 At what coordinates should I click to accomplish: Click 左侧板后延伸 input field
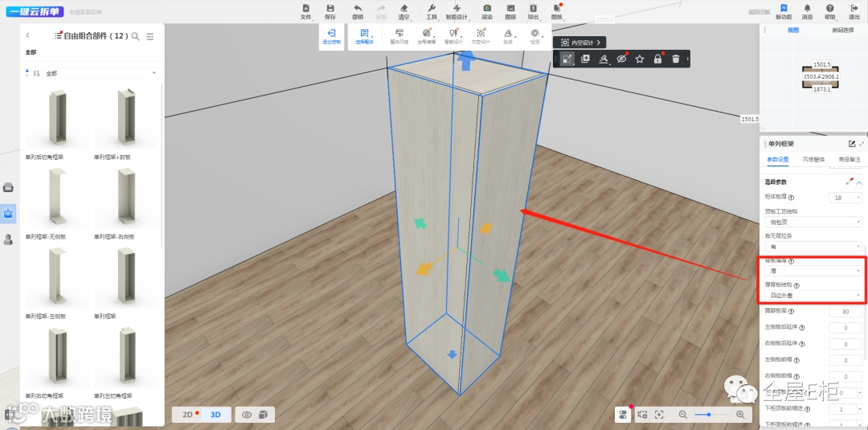pos(845,328)
